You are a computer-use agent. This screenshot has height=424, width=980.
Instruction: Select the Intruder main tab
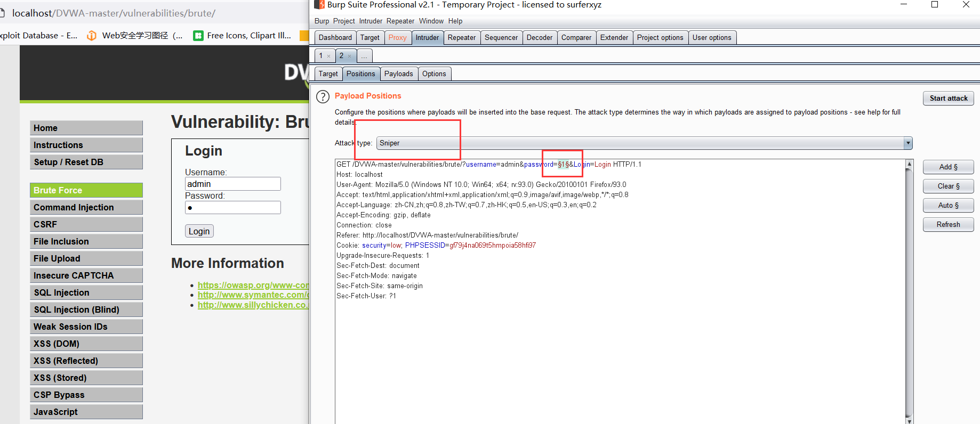pyautogui.click(x=428, y=38)
